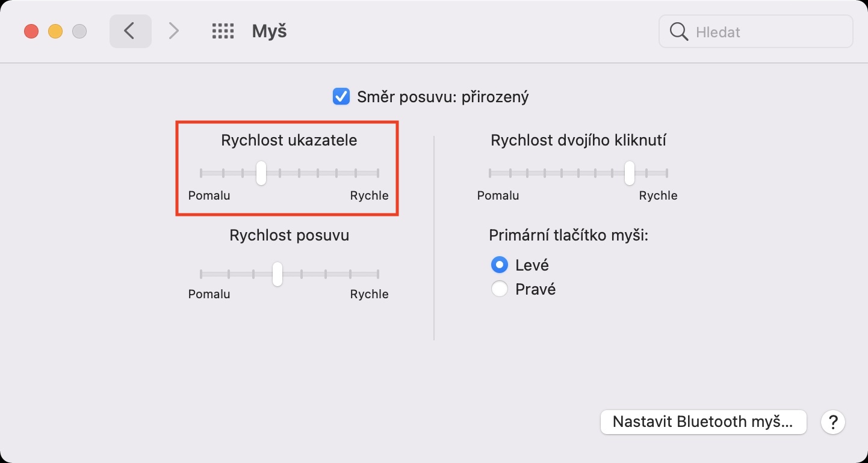868x463 pixels.
Task: Click the Rychlost dvojího kliknutí slider knob
Action: click(x=629, y=173)
